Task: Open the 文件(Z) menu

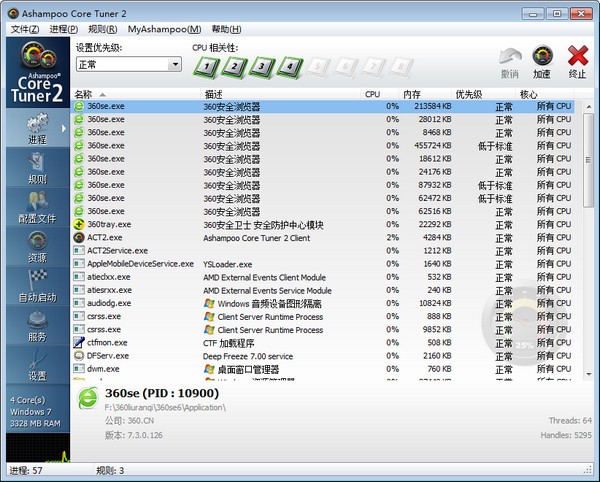Action: tap(25, 29)
